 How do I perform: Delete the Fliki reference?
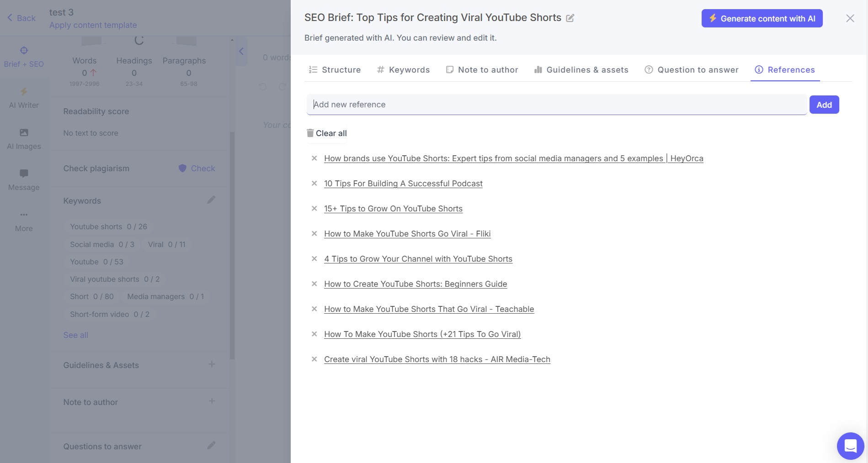click(x=314, y=234)
